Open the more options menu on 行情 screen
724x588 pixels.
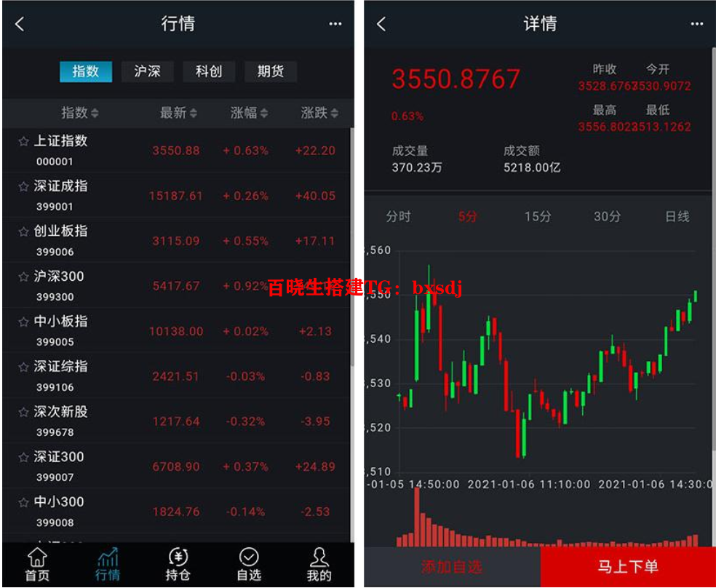335,24
